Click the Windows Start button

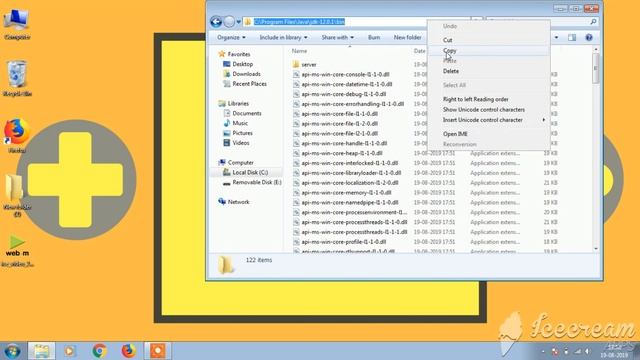(x=12, y=351)
